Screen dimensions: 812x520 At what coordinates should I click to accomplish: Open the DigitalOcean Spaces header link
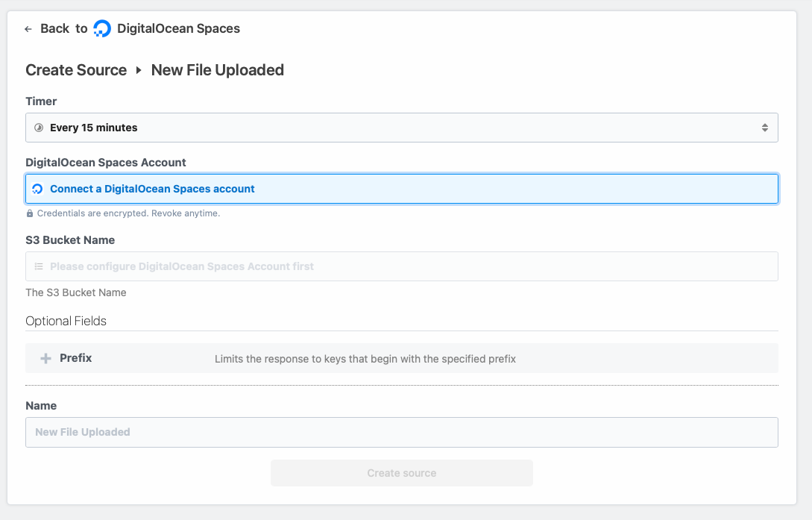pyautogui.click(x=178, y=29)
